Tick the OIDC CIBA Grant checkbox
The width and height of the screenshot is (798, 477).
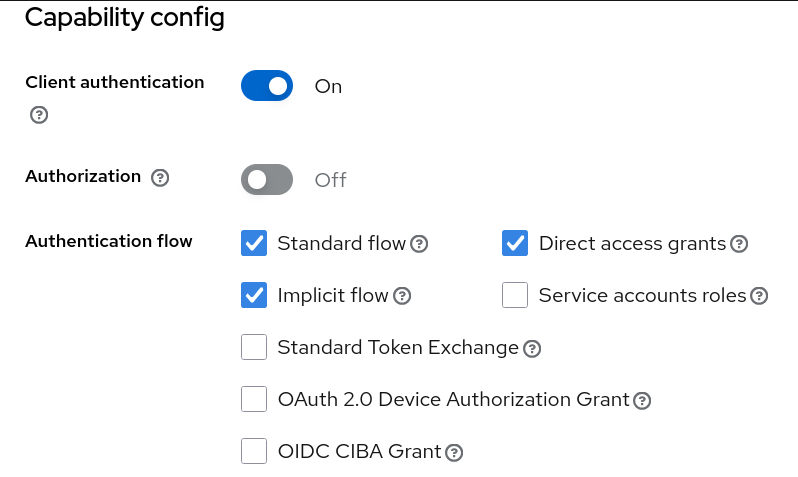254,451
